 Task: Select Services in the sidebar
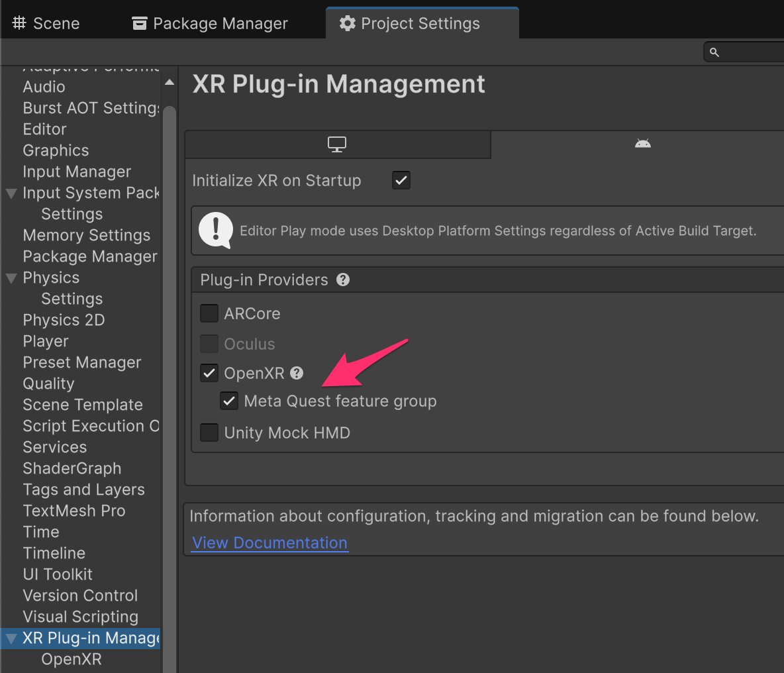55,448
